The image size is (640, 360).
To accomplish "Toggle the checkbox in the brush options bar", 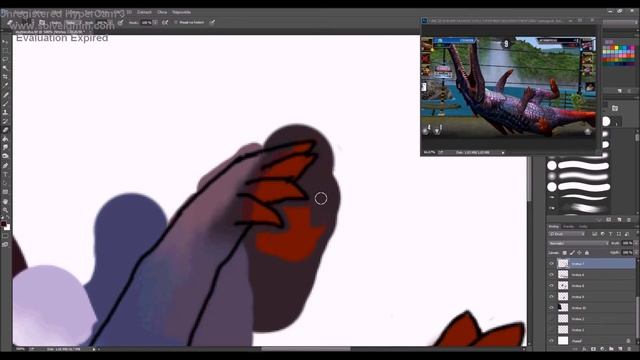I will coord(176,22).
